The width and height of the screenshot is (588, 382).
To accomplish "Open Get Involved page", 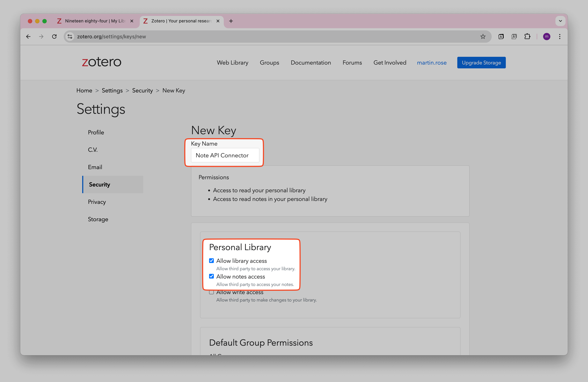I will 390,63.
